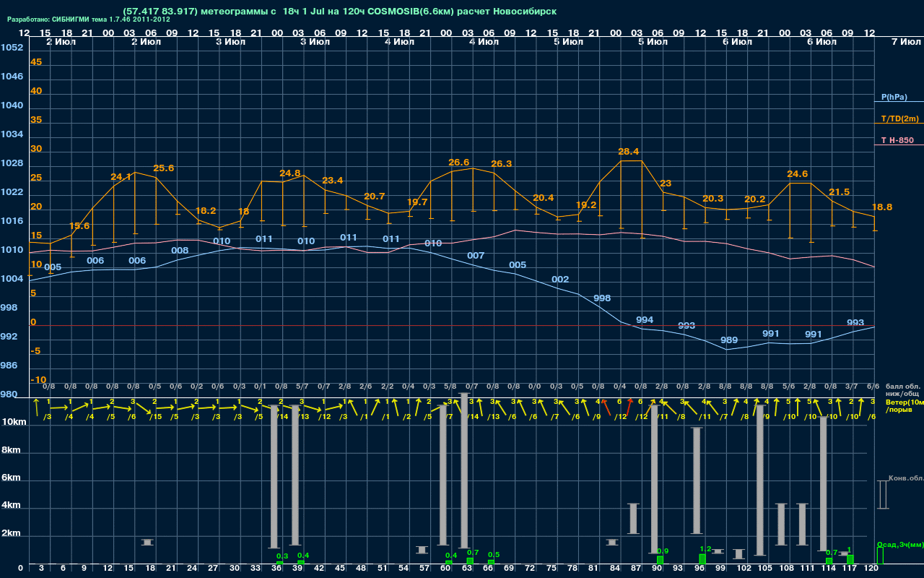
Task: Select the P(hPa) legend label
Action: pos(894,97)
